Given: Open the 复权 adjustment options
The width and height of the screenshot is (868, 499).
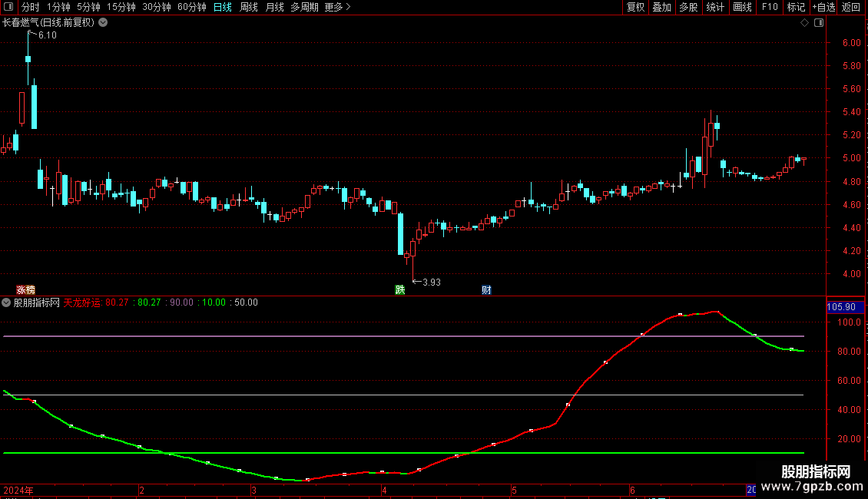Looking at the screenshot, I should (x=635, y=7).
